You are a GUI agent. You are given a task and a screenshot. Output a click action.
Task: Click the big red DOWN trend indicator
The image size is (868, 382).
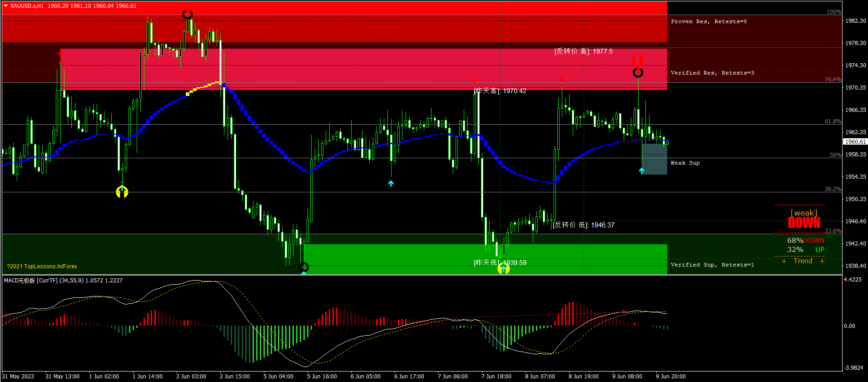tap(804, 223)
